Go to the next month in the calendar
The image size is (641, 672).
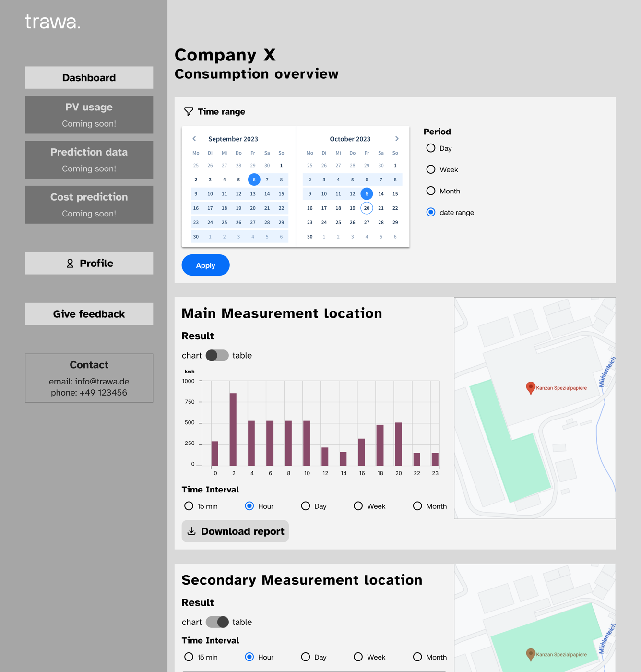pos(397,139)
